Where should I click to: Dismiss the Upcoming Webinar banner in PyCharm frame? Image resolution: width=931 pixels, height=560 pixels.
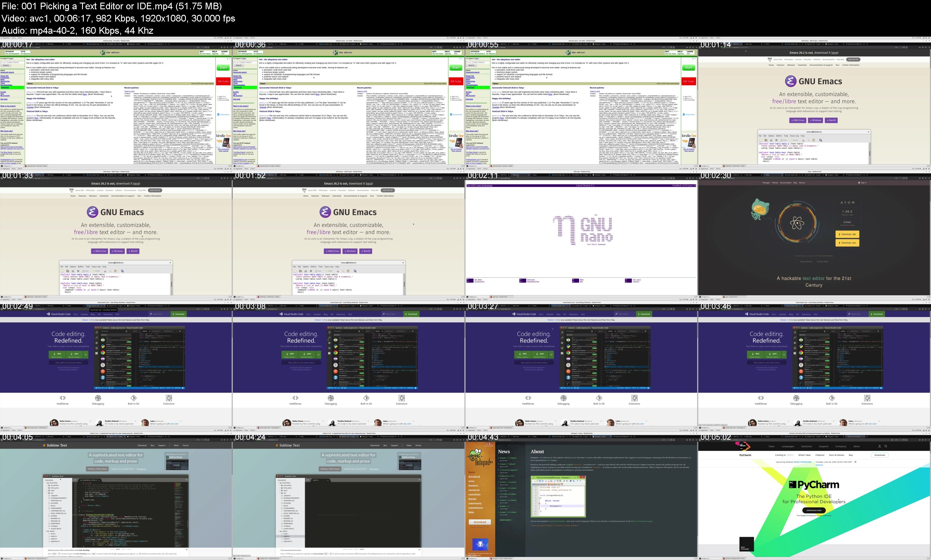(855, 462)
